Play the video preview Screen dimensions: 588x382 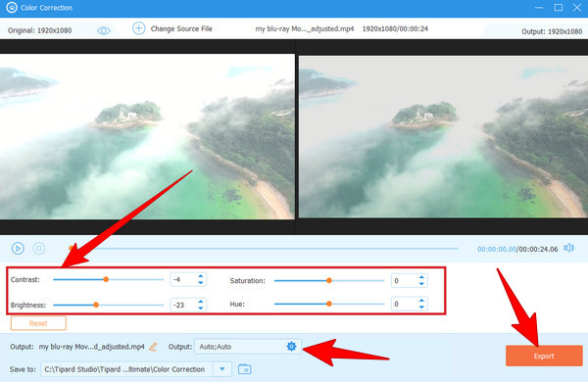[x=18, y=248]
